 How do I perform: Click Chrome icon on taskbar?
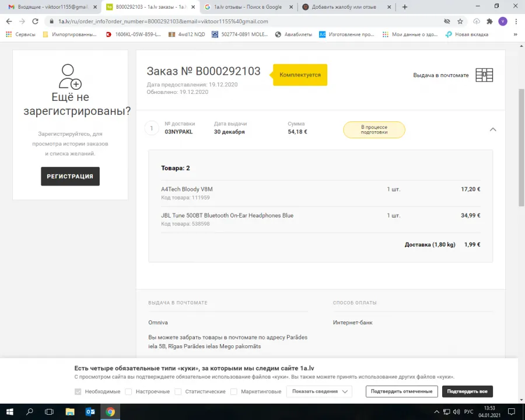click(110, 412)
